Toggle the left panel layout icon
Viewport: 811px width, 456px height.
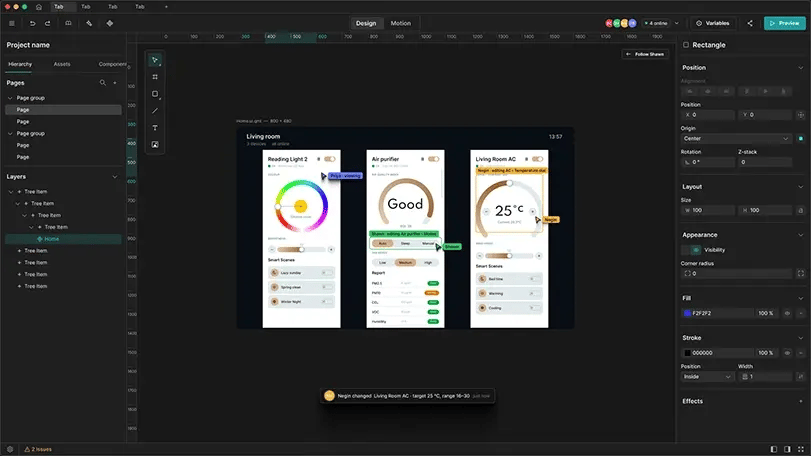pos(774,449)
